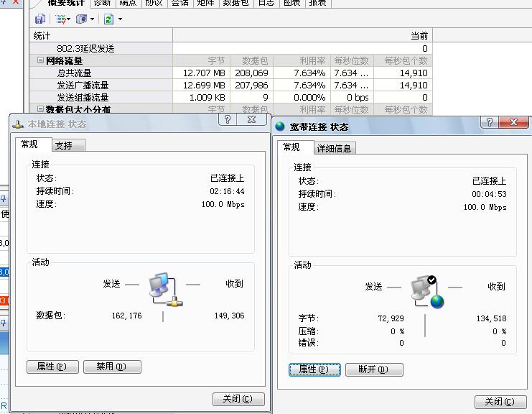Image resolution: width=532 pixels, height=414 pixels.
Task: Open the 日志 tab
Action: [266, 3]
